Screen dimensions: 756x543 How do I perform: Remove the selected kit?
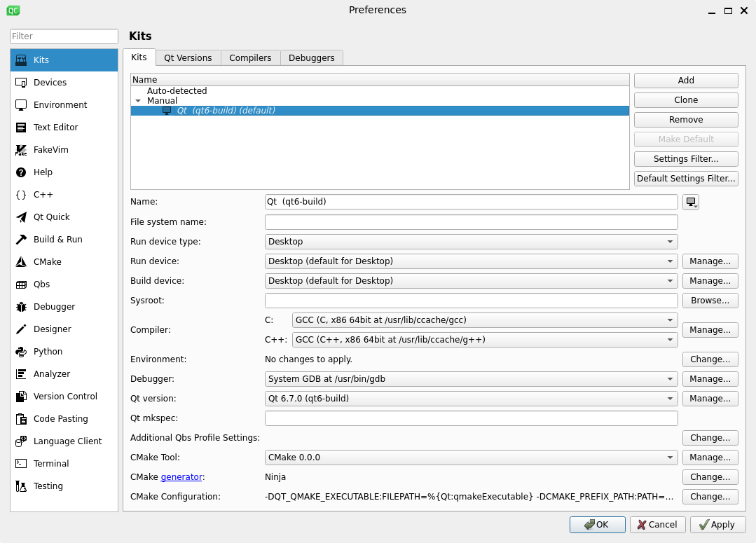click(686, 120)
